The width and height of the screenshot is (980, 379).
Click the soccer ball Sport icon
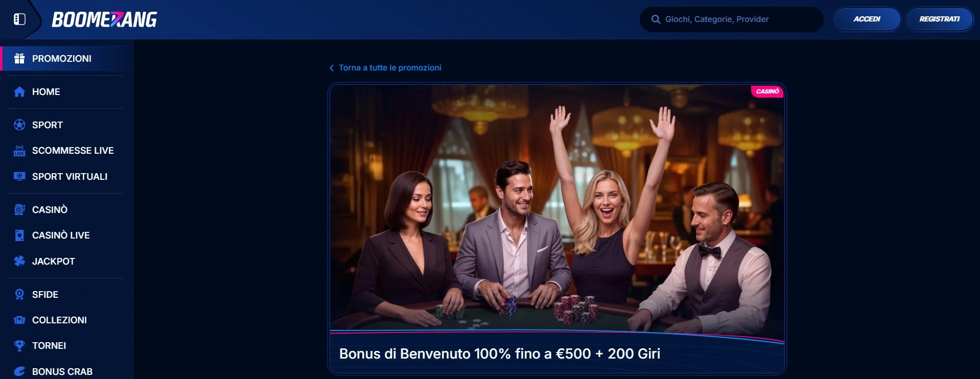click(19, 125)
